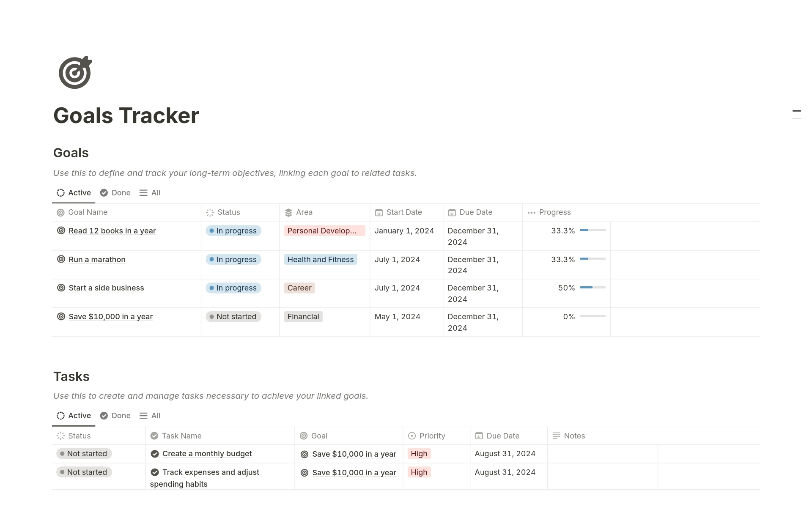
Task: Toggle checkmark for Create a monthly budget
Action: (x=155, y=454)
